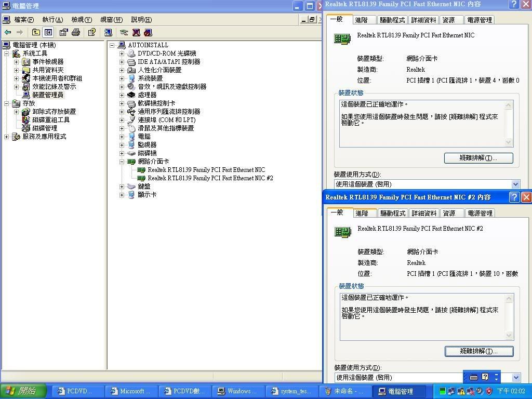This screenshot has height=399, width=532.
Task: Click the keyboard icon on the language bar
Action: tap(474, 377)
